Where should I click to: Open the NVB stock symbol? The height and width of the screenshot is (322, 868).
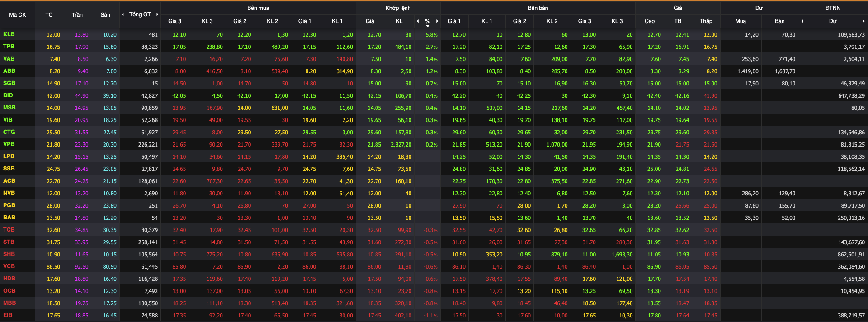pos(9,193)
